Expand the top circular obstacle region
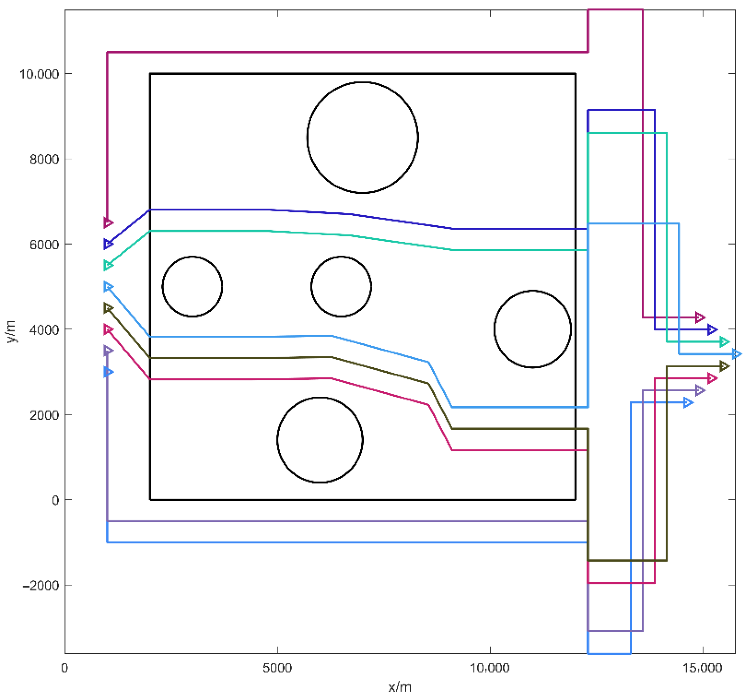The height and width of the screenshot is (700, 746). [x=362, y=137]
